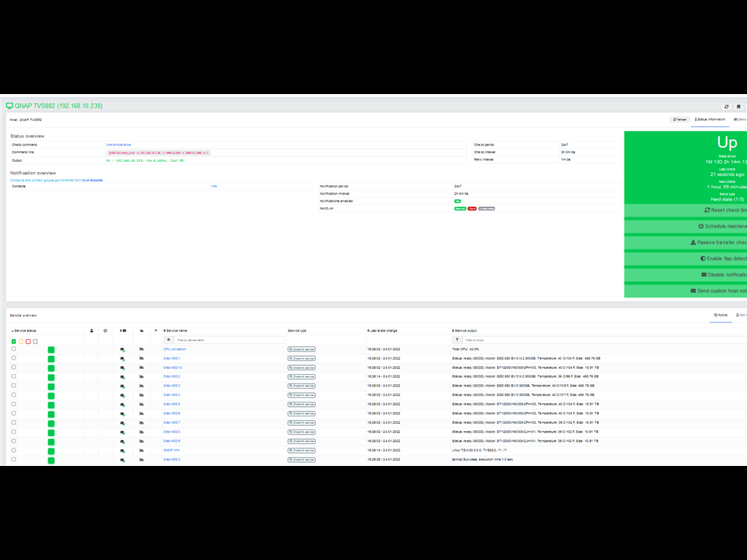Click graph icon in Disk HDD4 row
This screenshot has width=747, height=560.
click(142, 395)
